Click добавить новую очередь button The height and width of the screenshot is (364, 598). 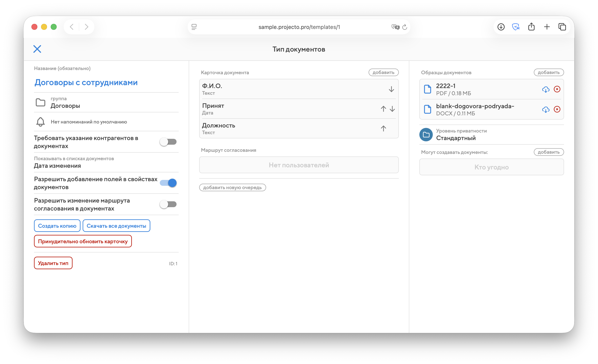(x=232, y=187)
